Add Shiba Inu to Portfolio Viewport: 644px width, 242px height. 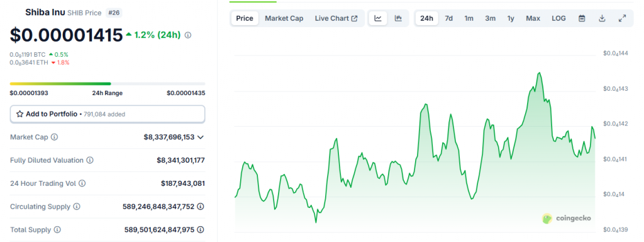(x=107, y=114)
